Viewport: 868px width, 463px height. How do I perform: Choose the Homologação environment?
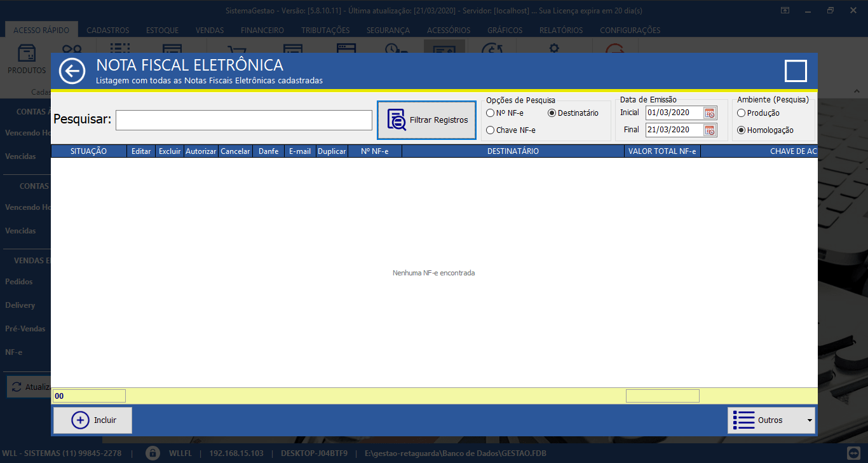point(766,130)
